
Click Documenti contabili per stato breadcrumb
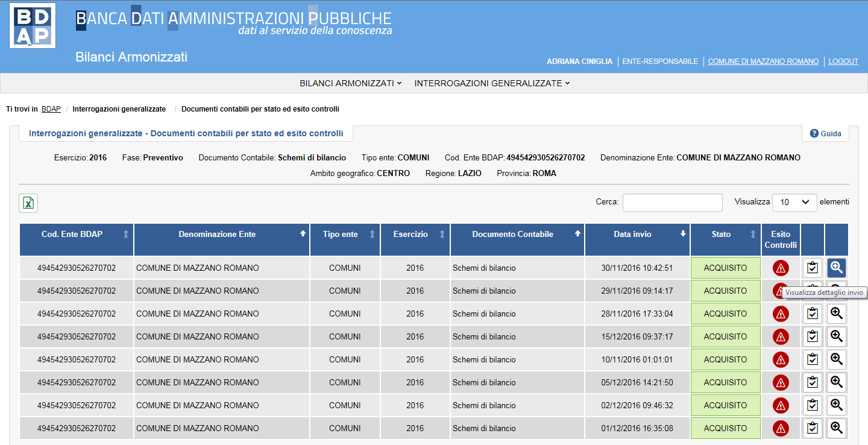(260, 109)
